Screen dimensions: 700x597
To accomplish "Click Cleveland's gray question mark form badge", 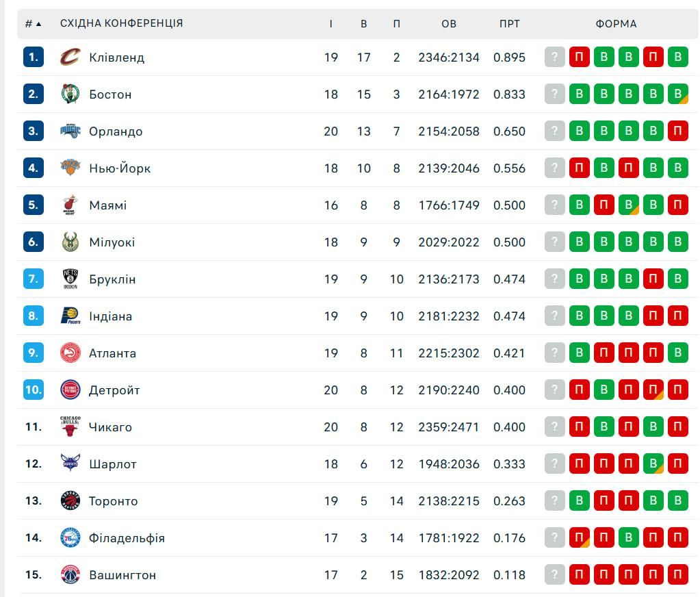I will [x=555, y=57].
